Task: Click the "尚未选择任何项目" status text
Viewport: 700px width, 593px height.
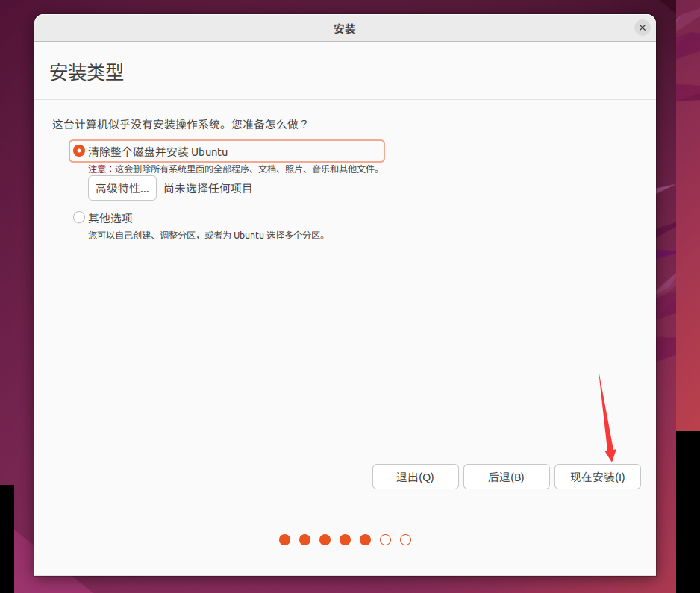Action: tap(208, 188)
